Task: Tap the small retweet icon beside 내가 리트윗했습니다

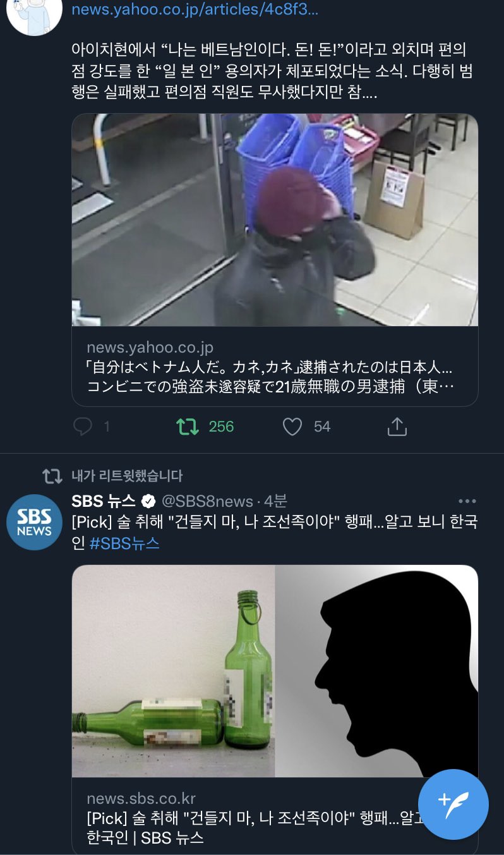Action: [x=52, y=475]
